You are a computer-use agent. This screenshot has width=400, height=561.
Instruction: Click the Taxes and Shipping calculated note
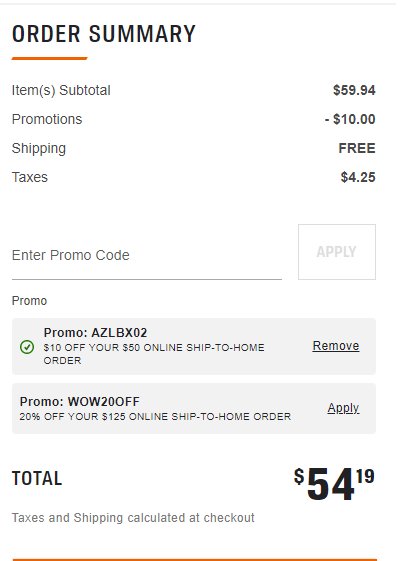coord(133,518)
